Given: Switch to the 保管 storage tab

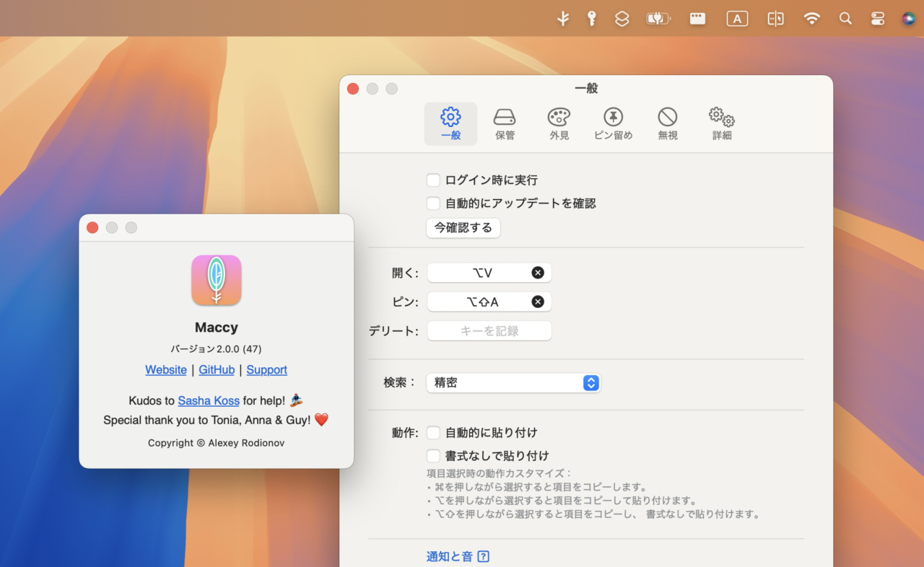Looking at the screenshot, I should (x=505, y=124).
